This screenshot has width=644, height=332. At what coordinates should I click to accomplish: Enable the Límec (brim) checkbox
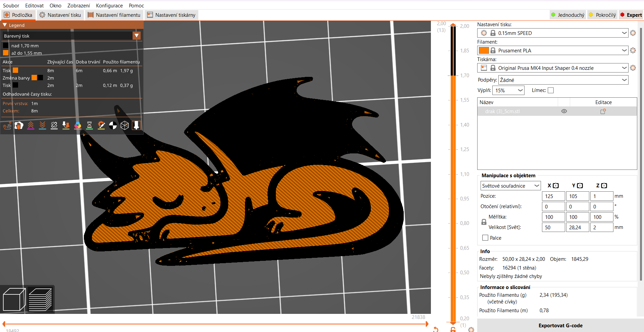click(x=551, y=90)
